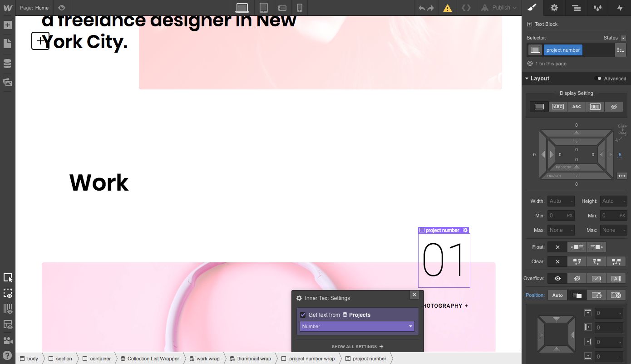The width and height of the screenshot is (631, 364).
Task: Open the selector class list menu
Action: coord(620,50)
